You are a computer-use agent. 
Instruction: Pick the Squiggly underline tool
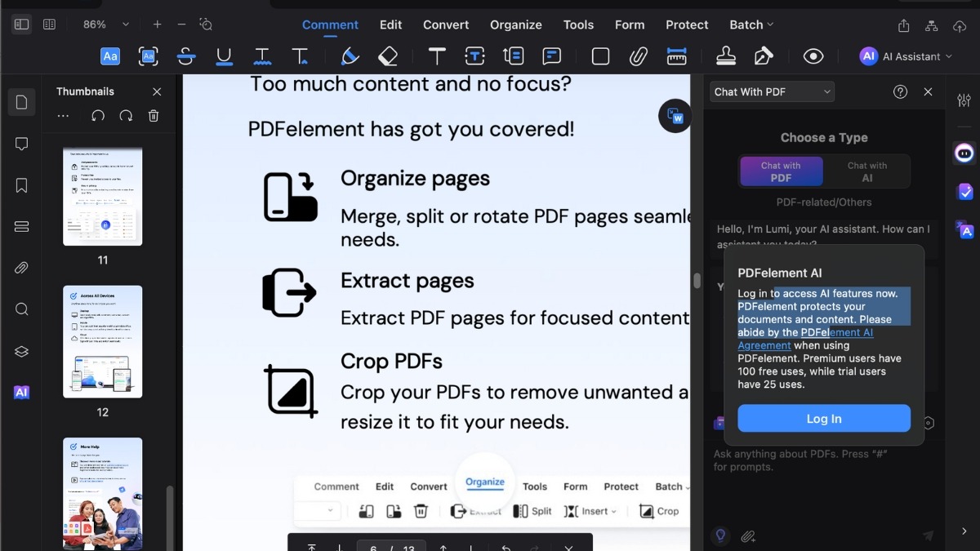pos(262,56)
